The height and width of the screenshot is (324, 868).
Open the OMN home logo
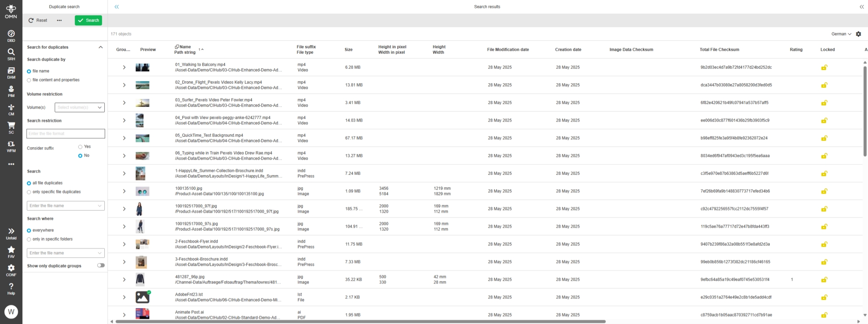11,11
